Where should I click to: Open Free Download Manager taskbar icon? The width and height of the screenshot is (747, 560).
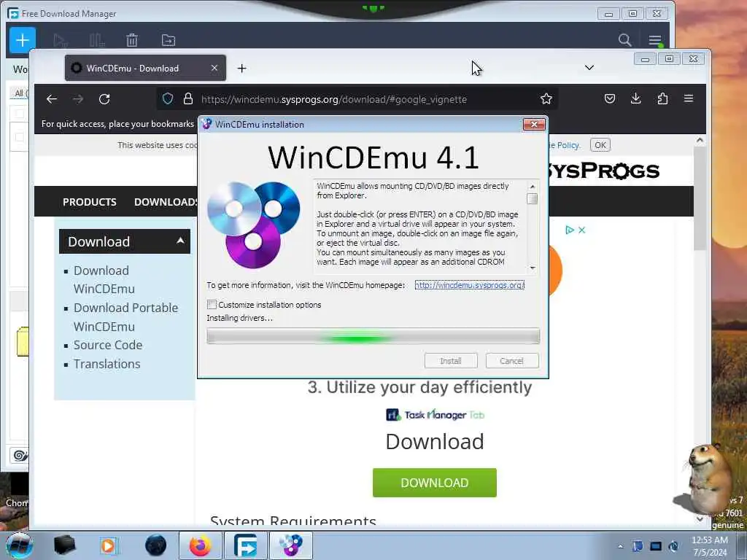(x=246, y=545)
